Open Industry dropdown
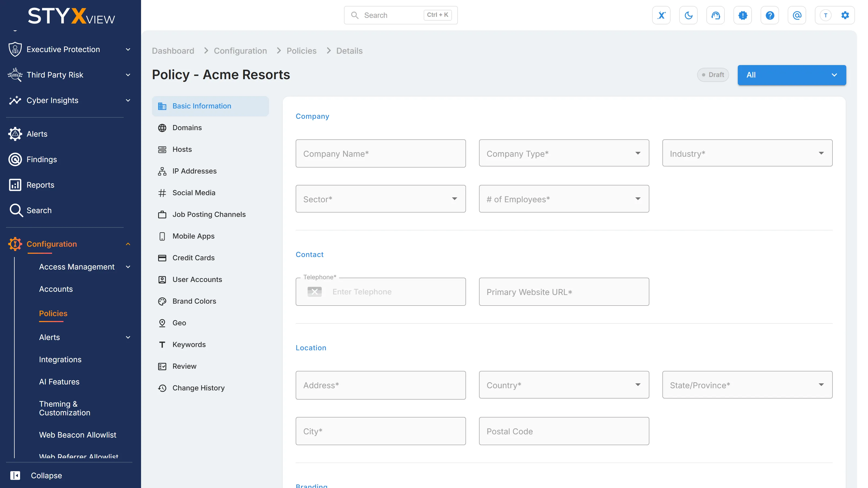Screen dimensions: 868x488 [x=747, y=153]
